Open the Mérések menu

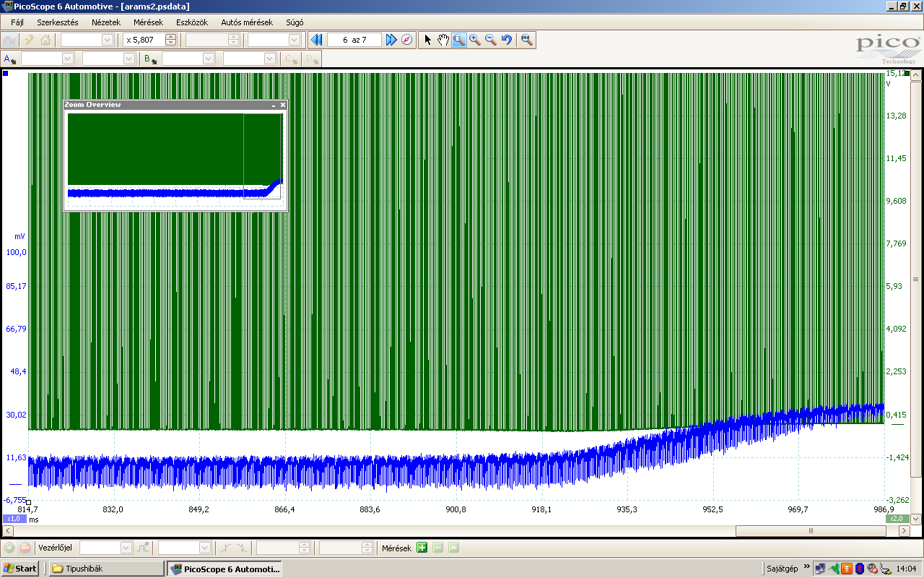(148, 22)
